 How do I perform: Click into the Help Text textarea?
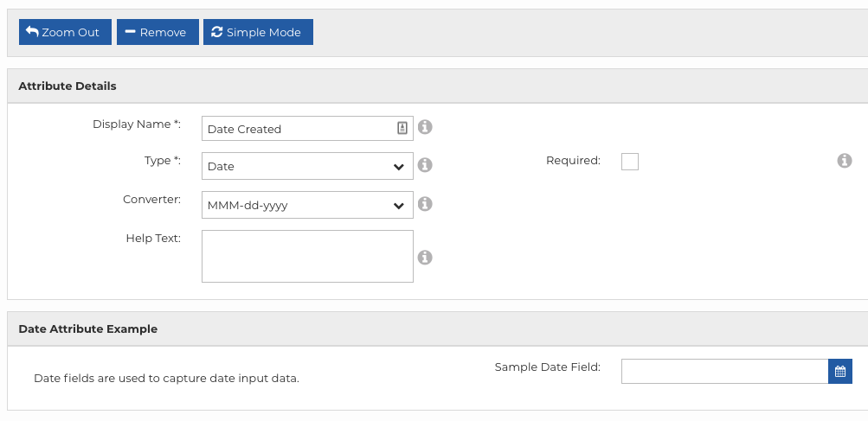tap(307, 256)
